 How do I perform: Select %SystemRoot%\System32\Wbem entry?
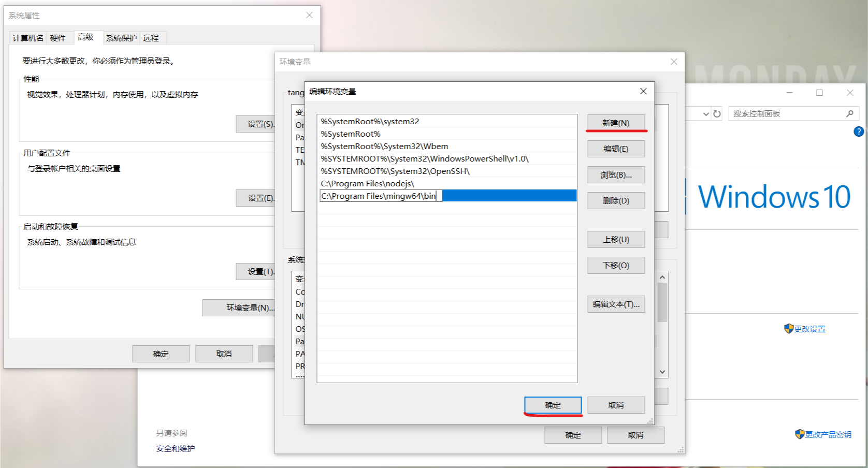click(x=447, y=146)
